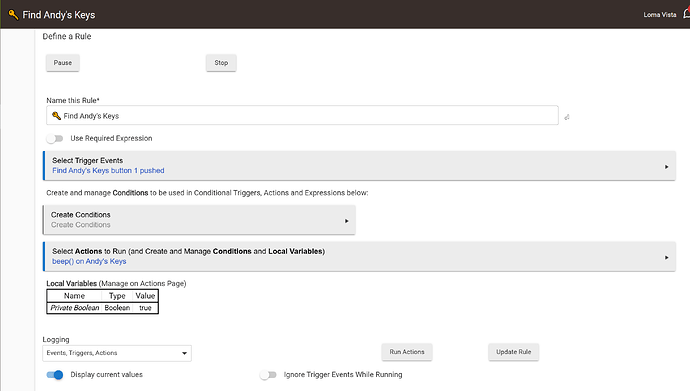
Task: Select Private Boolean variable row
Action: [103, 308]
